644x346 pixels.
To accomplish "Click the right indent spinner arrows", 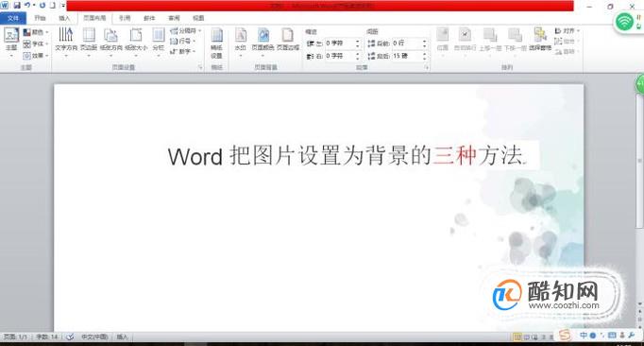I will pos(358,56).
